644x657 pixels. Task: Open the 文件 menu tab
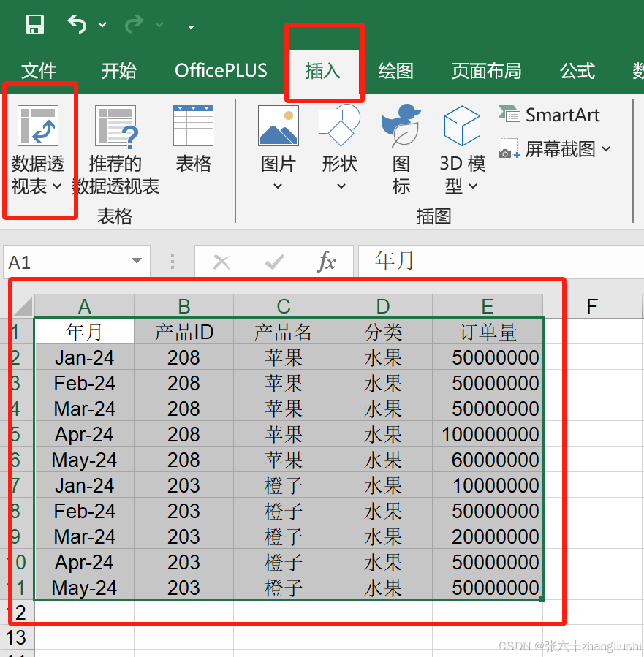coord(39,70)
